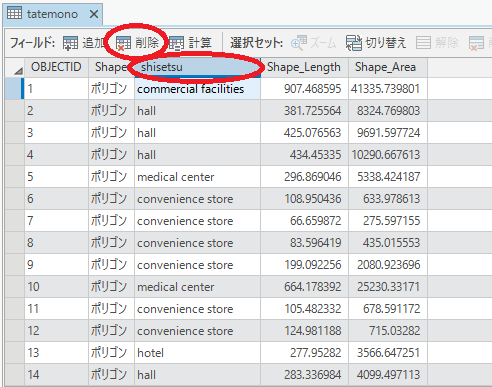Click the ポリゴン cell in row 8
Screen dimensions: 492x387
[x=111, y=243]
